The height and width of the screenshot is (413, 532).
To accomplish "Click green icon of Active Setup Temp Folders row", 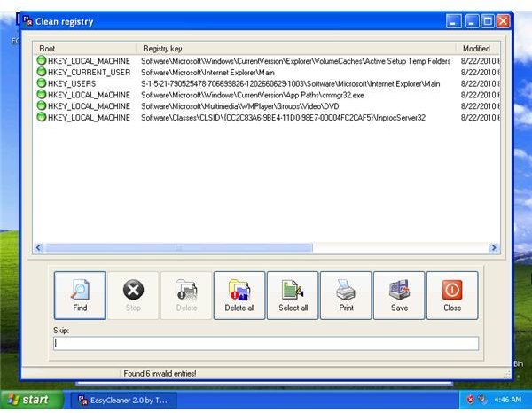I will [x=42, y=60].
